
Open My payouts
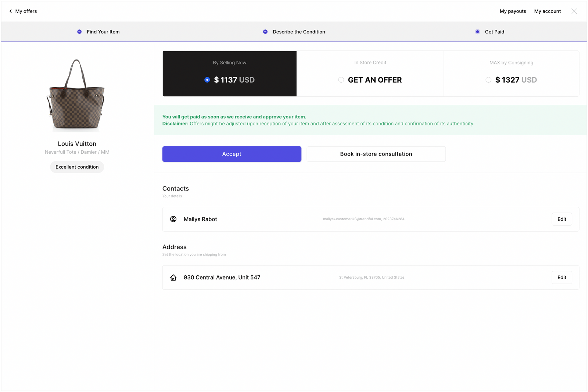(x=513, y=11)
